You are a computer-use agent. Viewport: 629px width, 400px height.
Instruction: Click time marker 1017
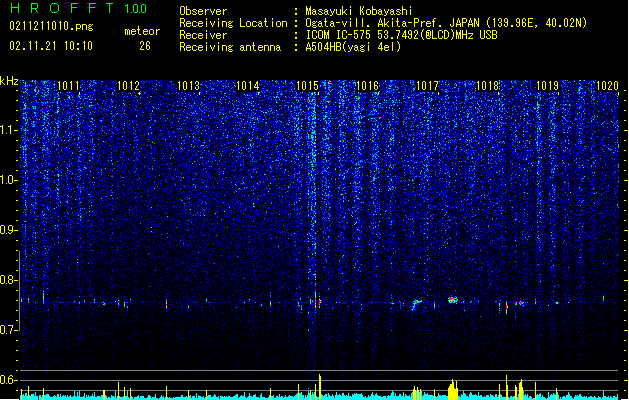(428, 86)
